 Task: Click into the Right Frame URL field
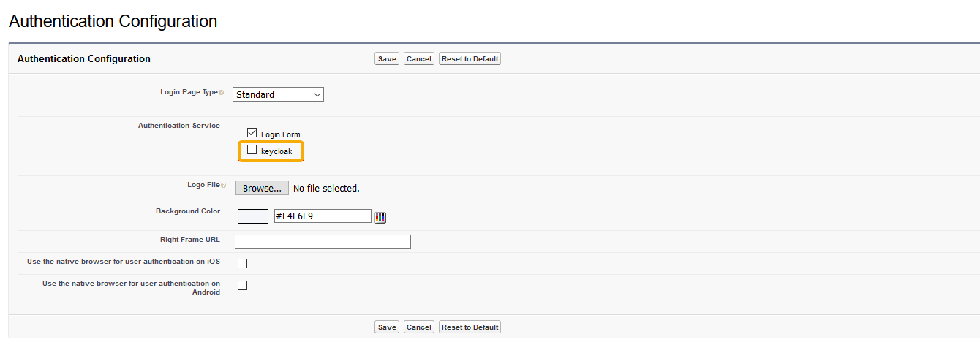tap(323, 241)
